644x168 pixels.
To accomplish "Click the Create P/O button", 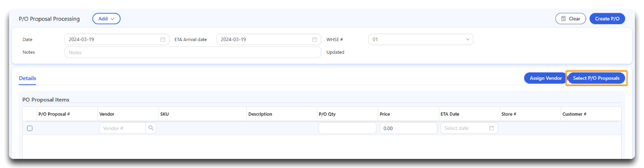I will (607, 19).
